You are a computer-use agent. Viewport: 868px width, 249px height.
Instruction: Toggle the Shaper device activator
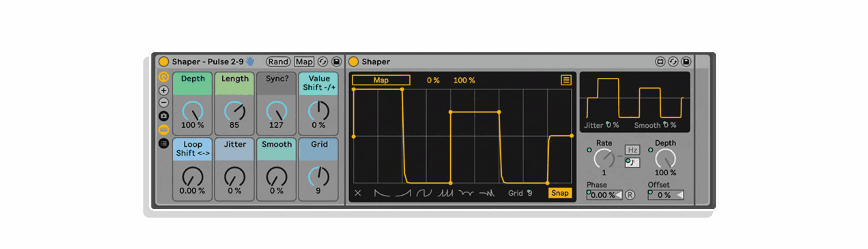[353, 61]
